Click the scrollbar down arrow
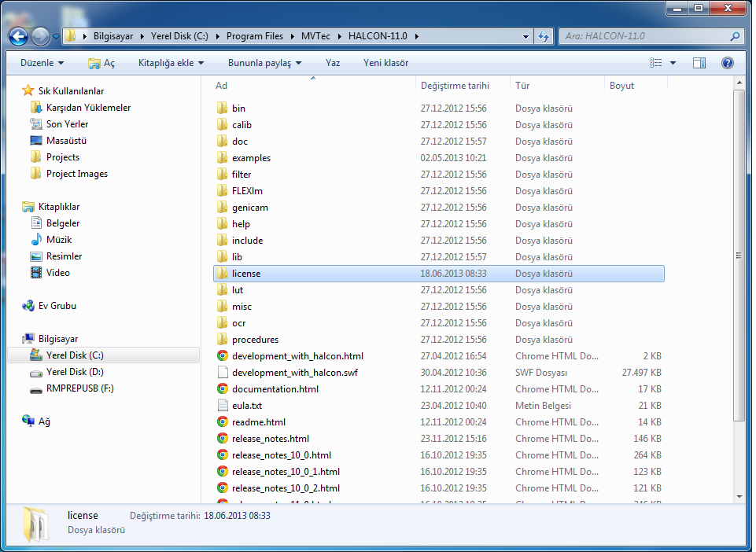Screen dimensions: 756x552 pyautogui.click(x=739, y=496)
